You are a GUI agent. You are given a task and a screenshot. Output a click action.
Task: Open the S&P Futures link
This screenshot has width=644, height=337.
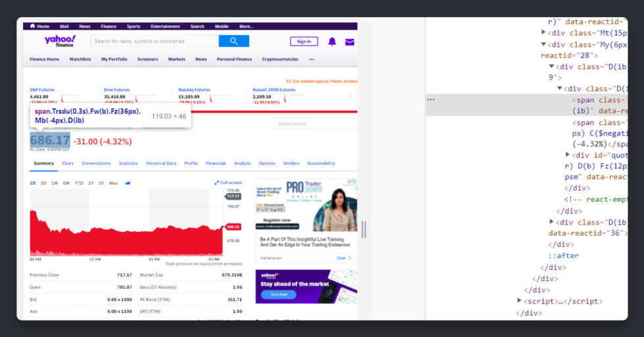(42, 89)
